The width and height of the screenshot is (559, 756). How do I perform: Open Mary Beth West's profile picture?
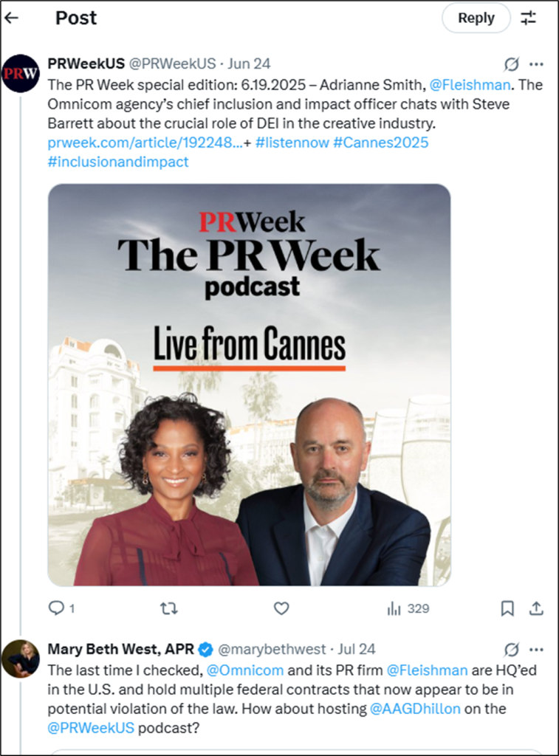coord(21,659)
